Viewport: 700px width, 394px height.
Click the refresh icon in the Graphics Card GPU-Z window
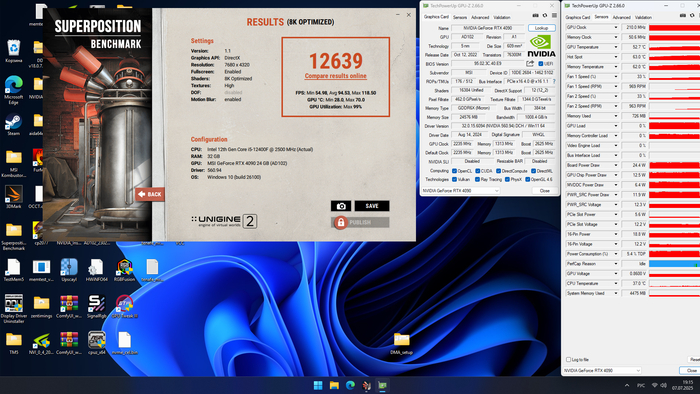pyautogui.click(x=545, y=16)
